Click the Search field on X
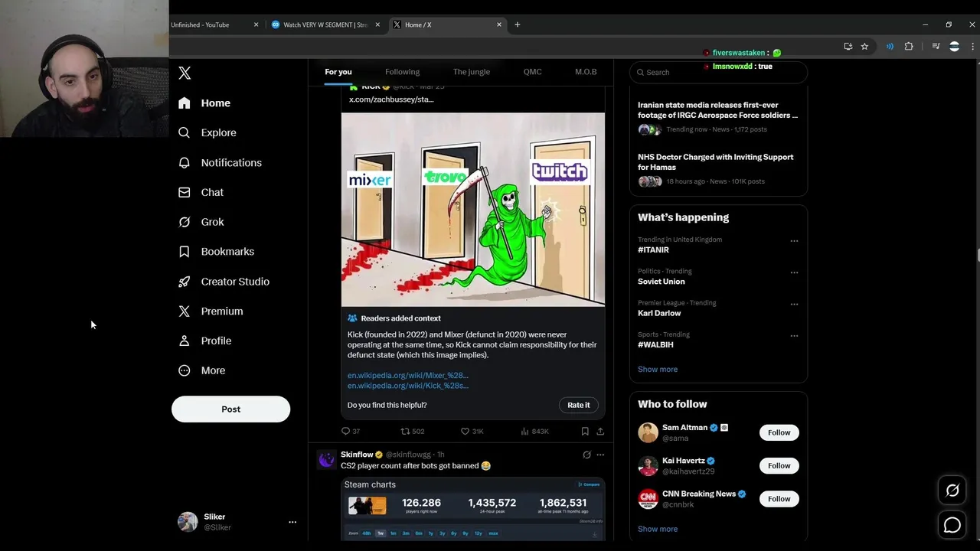 [718, 72]
